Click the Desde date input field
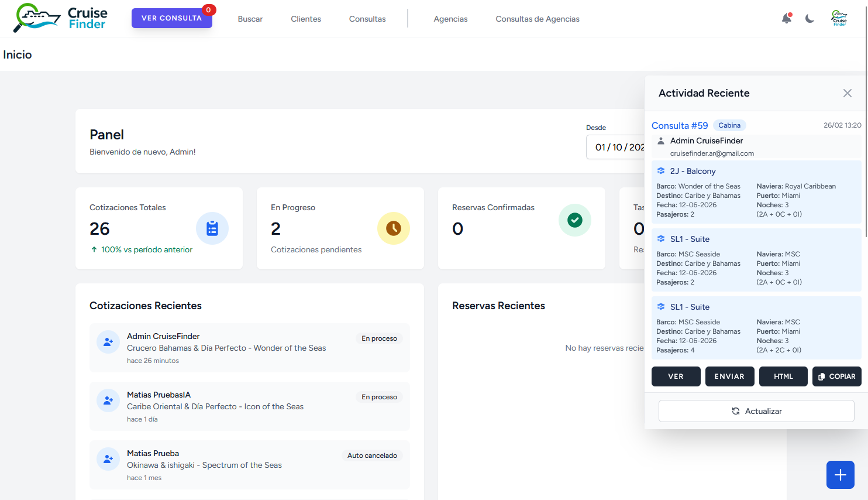The height and width of the screenshot is (500, 868). point(617,148)
